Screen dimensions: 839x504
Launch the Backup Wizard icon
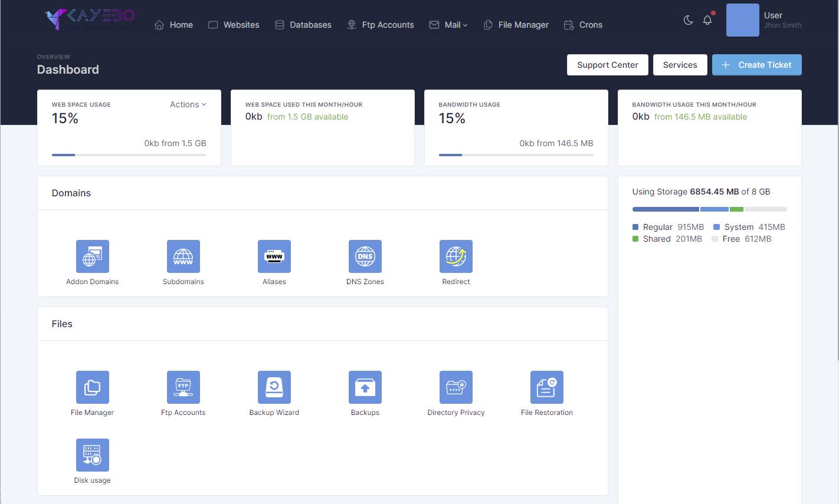(x=274, y=387)
